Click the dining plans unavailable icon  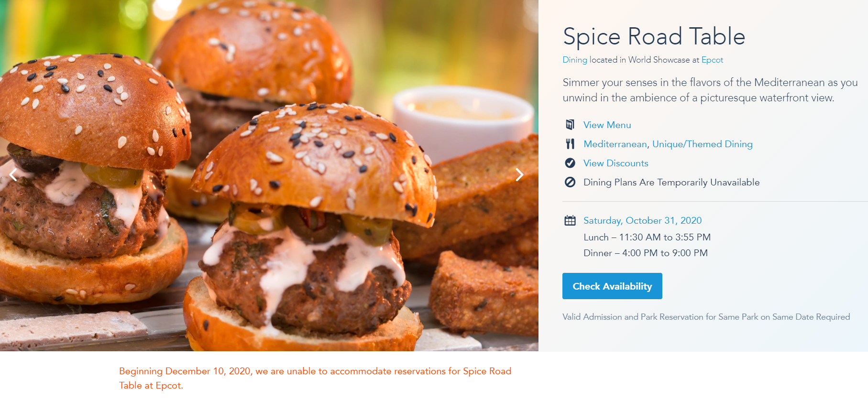pyautogui.click(x=570, y=182)
